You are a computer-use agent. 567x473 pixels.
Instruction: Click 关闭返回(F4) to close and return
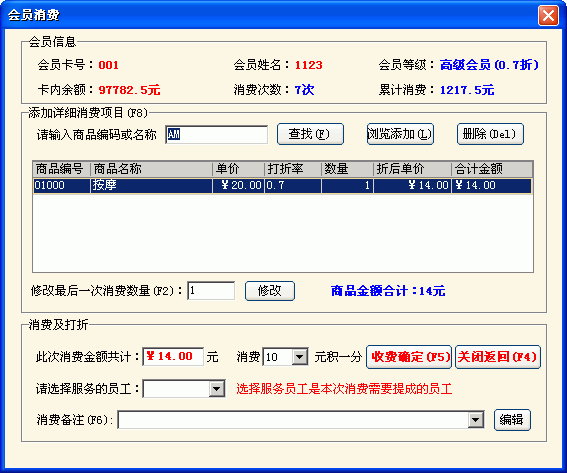498,357
